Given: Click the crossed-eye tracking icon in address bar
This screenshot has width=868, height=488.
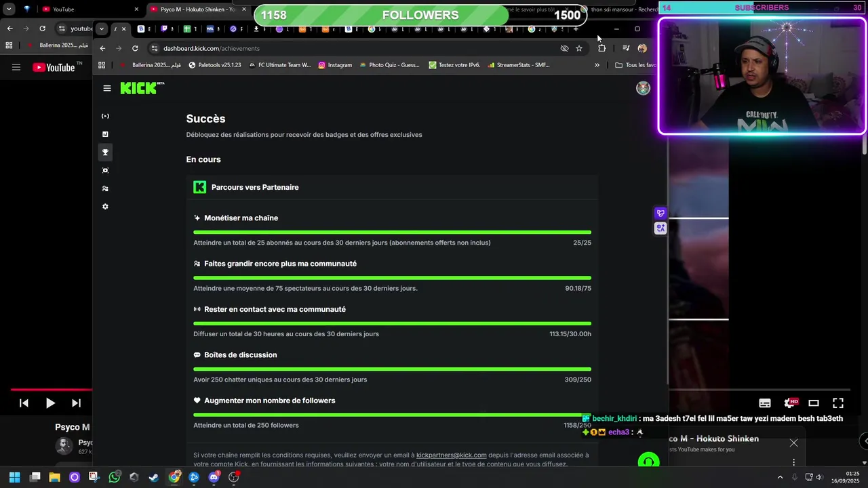Looking at the screenshot, I should point(564,48).
